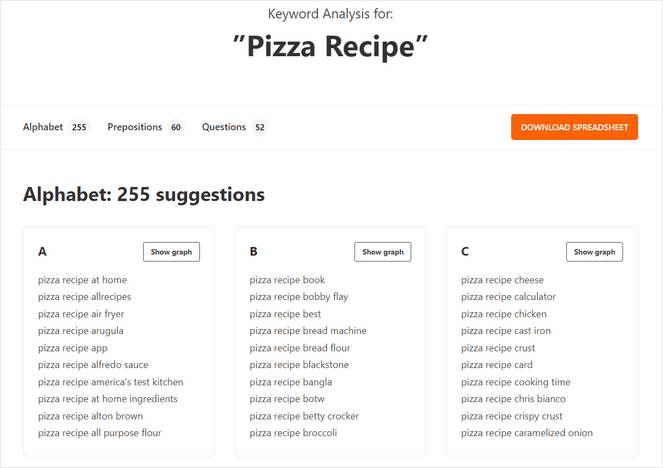The height and width of the screenshot is (468, 663).
Task: Show graph for letter C
Action: (x=594, y=252)
